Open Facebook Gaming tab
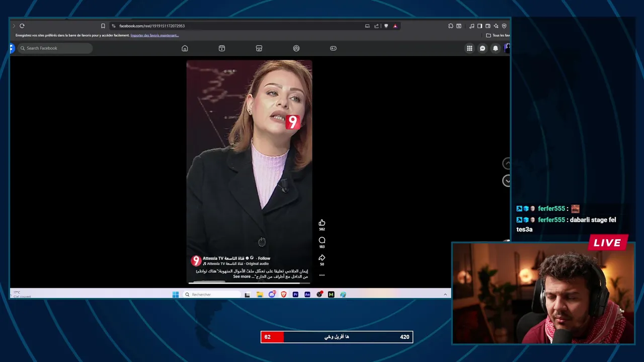The height and width of the screenshot is (362, 644). point(333,48)
